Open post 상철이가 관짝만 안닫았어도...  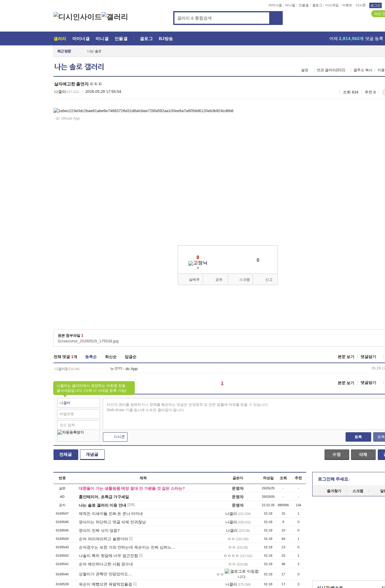click(x=105, y=574)
